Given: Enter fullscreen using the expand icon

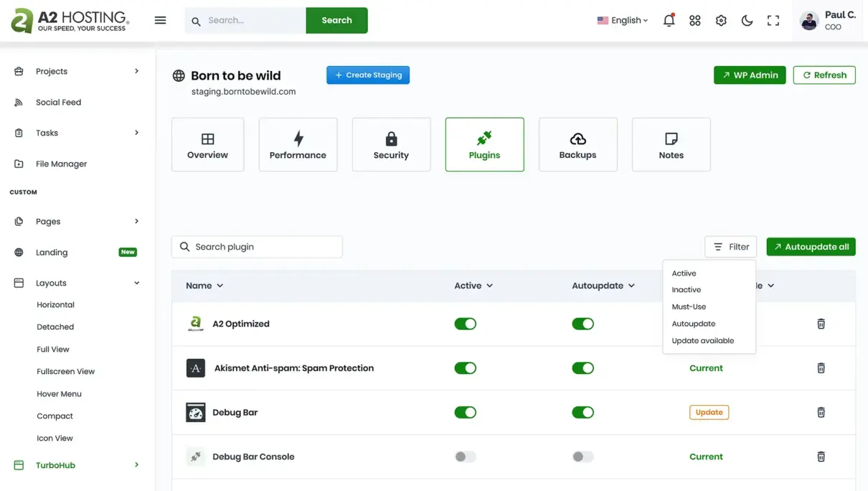Looking at the screenshot, I should [773, 21].
